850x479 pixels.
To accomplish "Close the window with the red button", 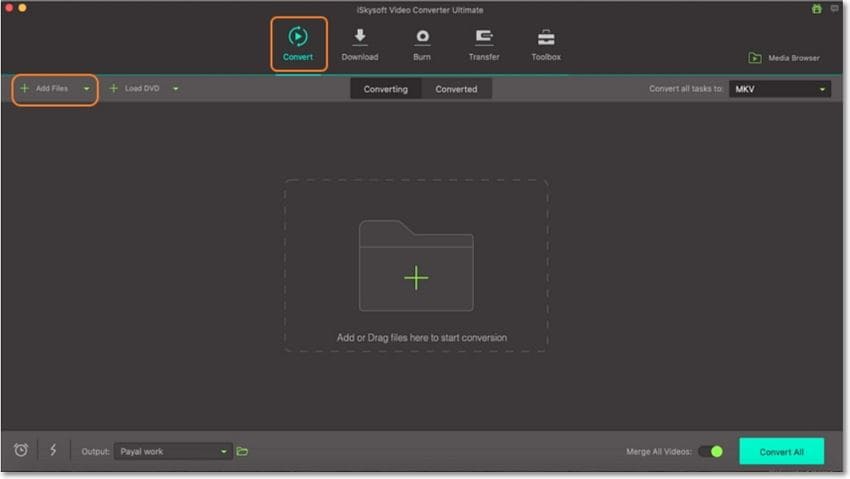I will (x=9, y=8).
